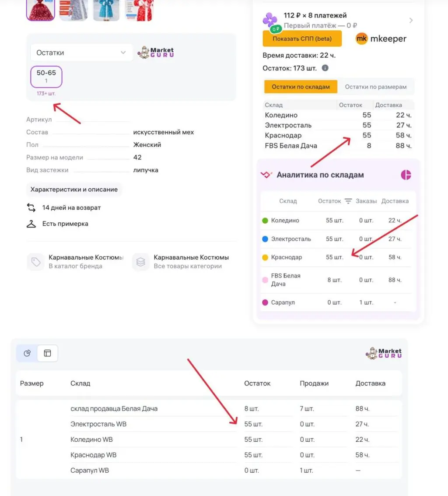
Task: Switch to table view icon in bottom panel
Action: [x=47, y=353]
